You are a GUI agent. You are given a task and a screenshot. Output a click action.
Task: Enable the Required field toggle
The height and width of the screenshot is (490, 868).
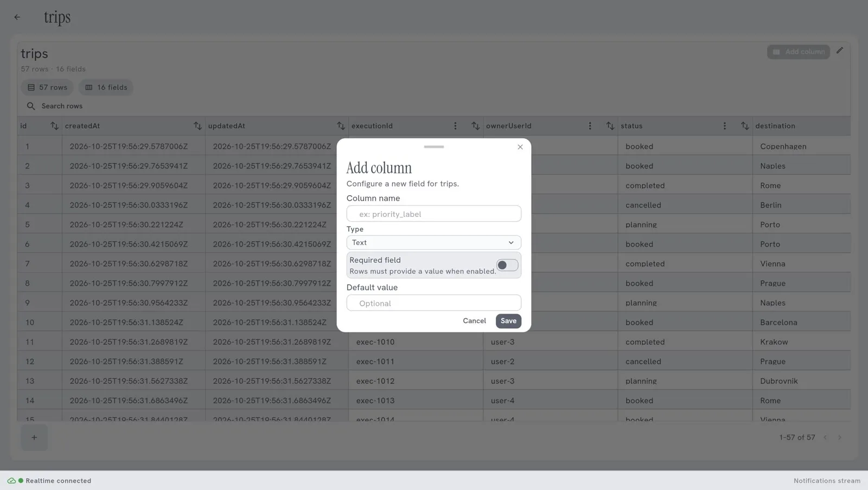tap(507, 265)
